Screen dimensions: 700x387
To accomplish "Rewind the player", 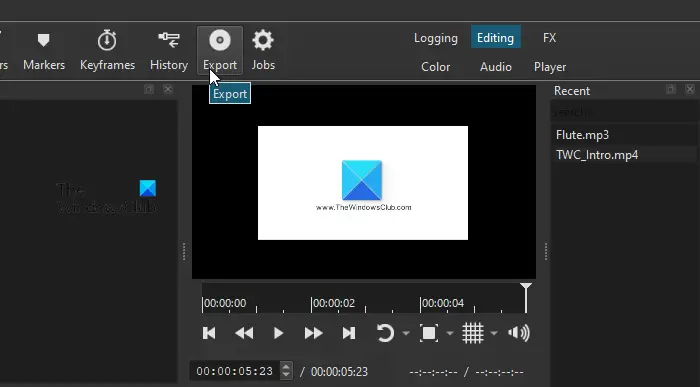I will [x=244, y=333].
